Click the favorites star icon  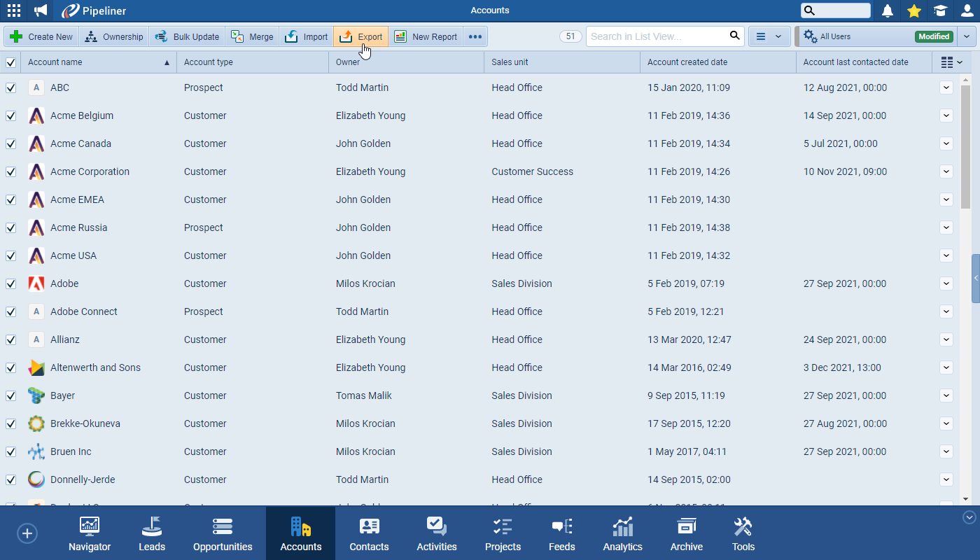[913, 10]
